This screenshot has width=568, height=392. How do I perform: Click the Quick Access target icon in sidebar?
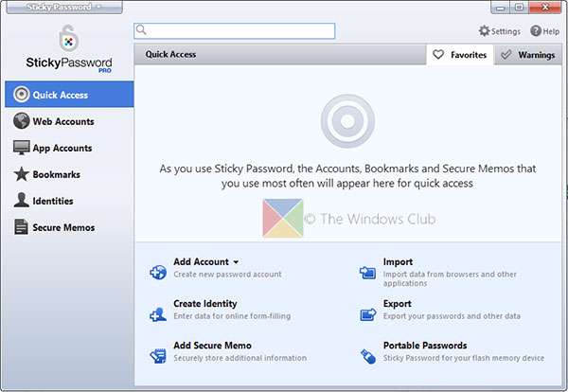(x=22, y=95)
